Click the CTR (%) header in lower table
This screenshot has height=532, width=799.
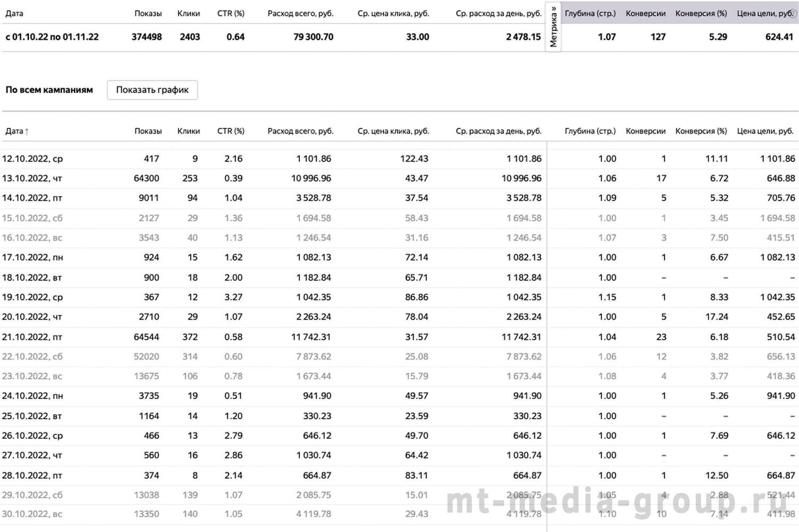[x=231, y=131]
